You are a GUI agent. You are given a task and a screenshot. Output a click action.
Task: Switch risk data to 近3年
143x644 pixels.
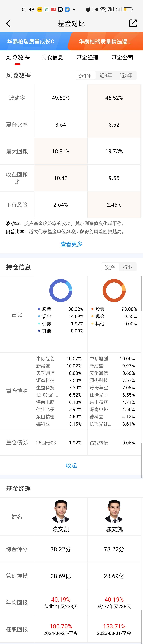106,75
